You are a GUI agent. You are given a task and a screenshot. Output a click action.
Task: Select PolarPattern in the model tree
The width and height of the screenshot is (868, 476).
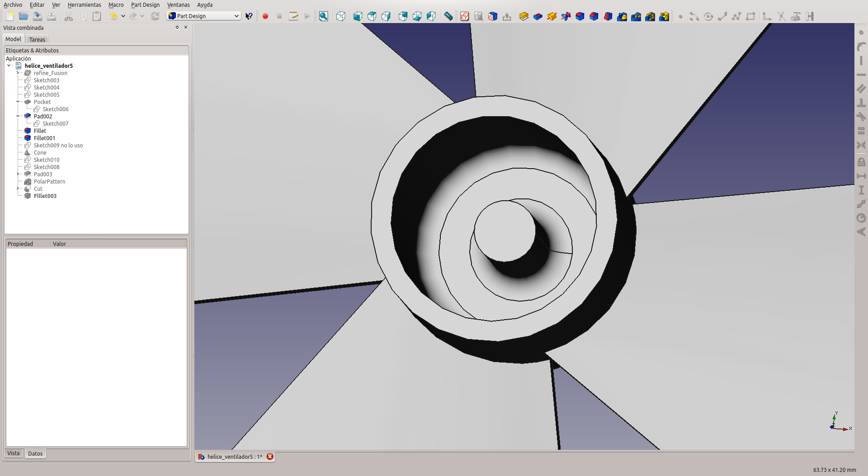(49, 181)
